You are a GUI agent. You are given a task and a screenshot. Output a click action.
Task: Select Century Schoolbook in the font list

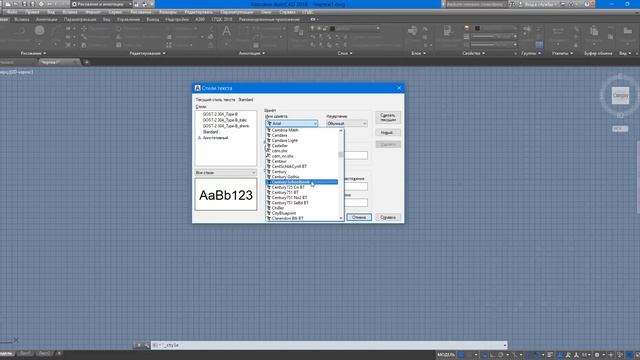point(302,182)
